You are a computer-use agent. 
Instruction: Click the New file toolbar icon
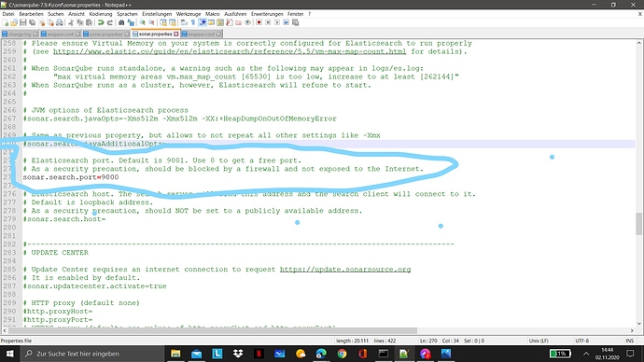pyautogui.click(x=6, y=22)
